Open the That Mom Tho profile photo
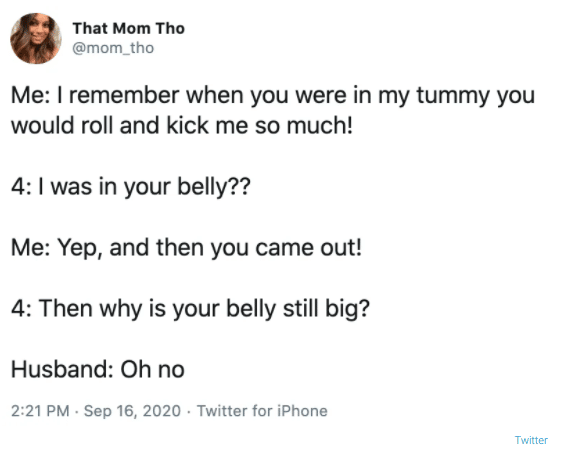575x466 pixels. [x=36, y=38]
